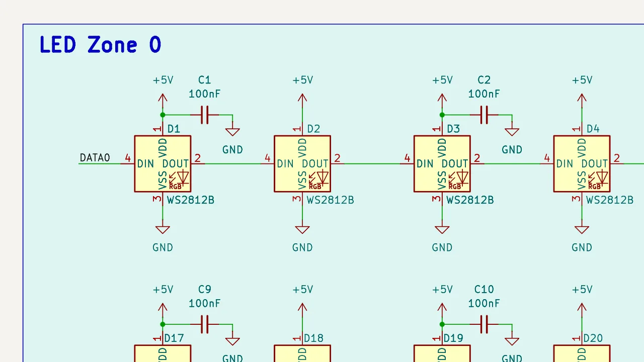Click the green junction dot beside C10
Viewport: 644px width, 362px height.
tap(442, 324)
